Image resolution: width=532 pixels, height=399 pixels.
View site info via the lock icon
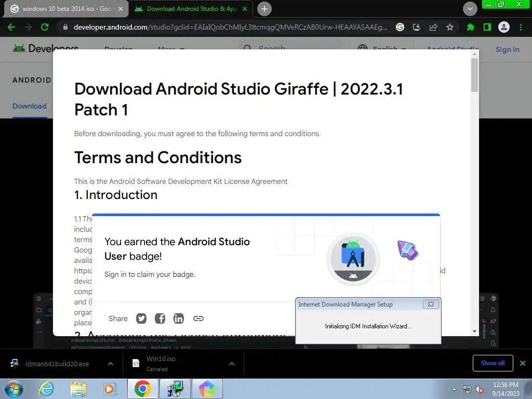click(x=65, y=27)
